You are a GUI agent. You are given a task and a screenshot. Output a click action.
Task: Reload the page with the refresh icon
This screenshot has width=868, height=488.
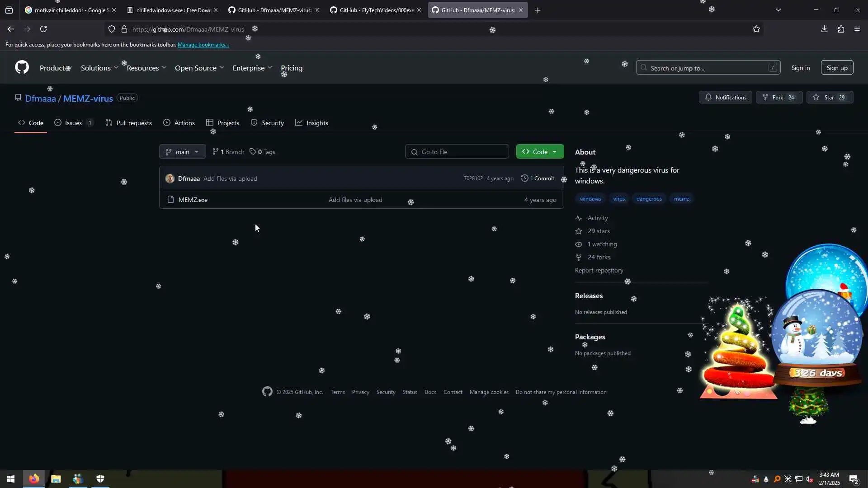coord(43,29)
